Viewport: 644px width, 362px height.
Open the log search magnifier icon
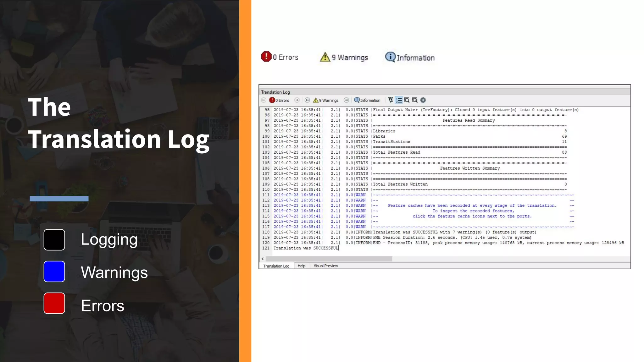tap(407, 100)
